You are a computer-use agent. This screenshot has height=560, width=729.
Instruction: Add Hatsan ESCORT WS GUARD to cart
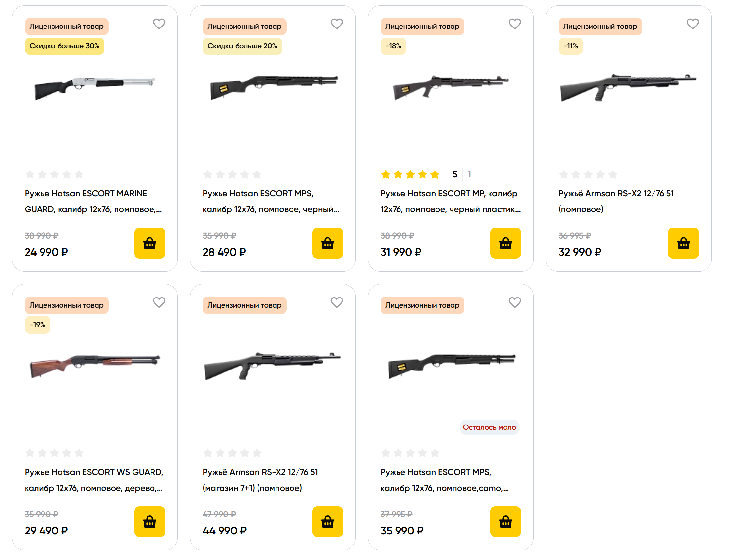click(x=150, y=521)
